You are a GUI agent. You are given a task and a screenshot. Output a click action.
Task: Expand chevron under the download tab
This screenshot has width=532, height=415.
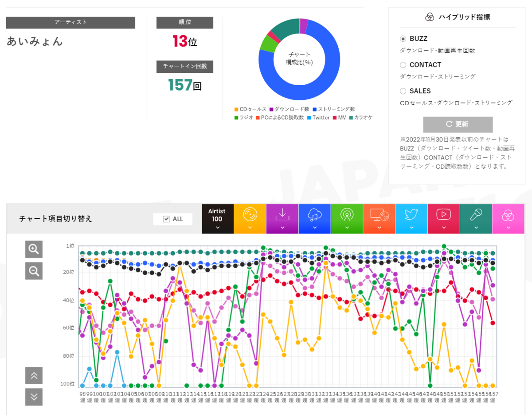282,228
